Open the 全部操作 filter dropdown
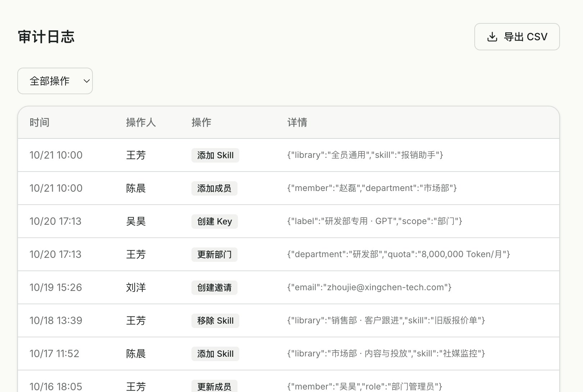 tap(55, 81)
